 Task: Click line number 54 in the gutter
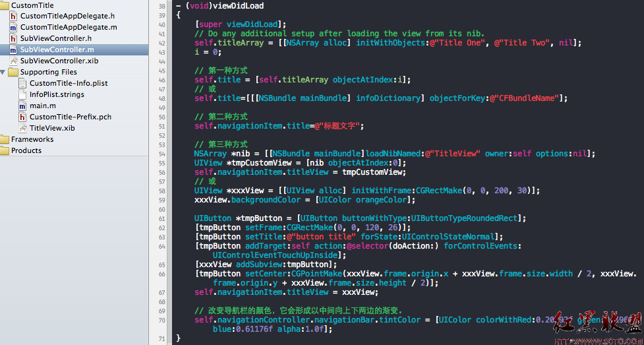161,154
